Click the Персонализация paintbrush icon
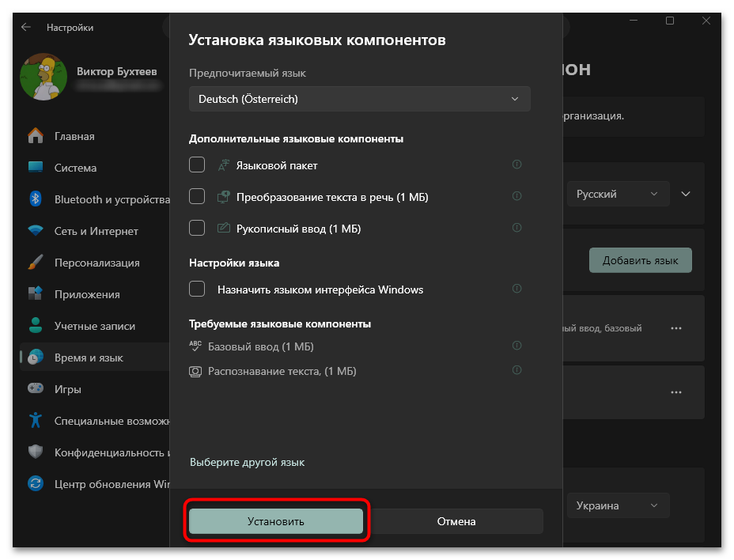Screen dimensions: 734x560 tap(36, 263)
